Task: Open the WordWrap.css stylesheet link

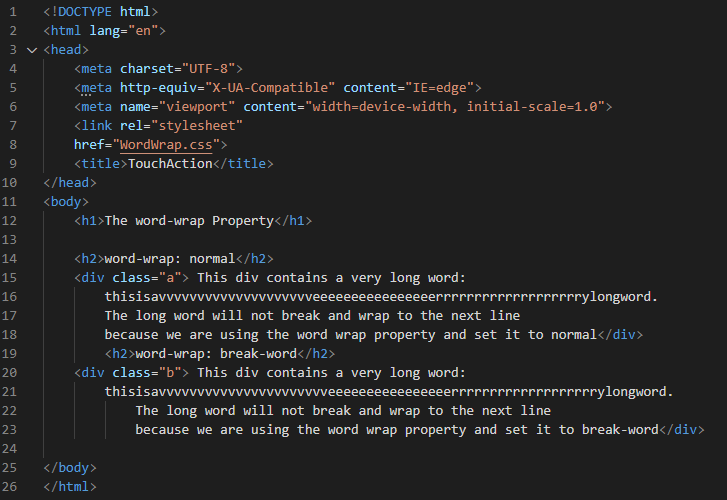Action: tap(166, 145)
